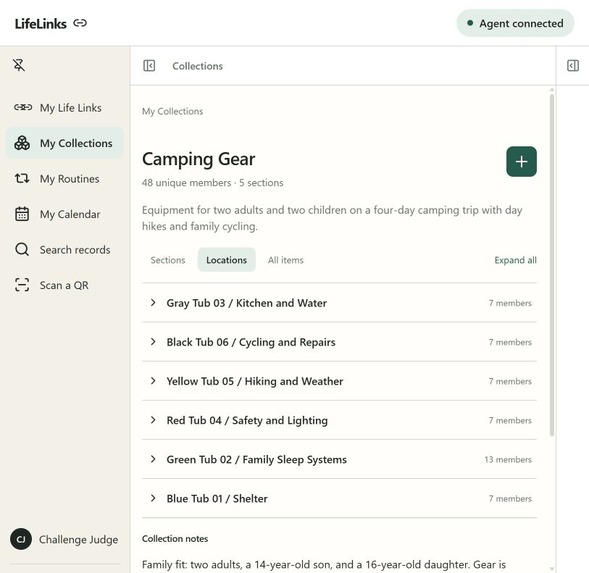Toggle the right side panel icon
This screenshot has width=589, height=573.
(x=572, y=66)
